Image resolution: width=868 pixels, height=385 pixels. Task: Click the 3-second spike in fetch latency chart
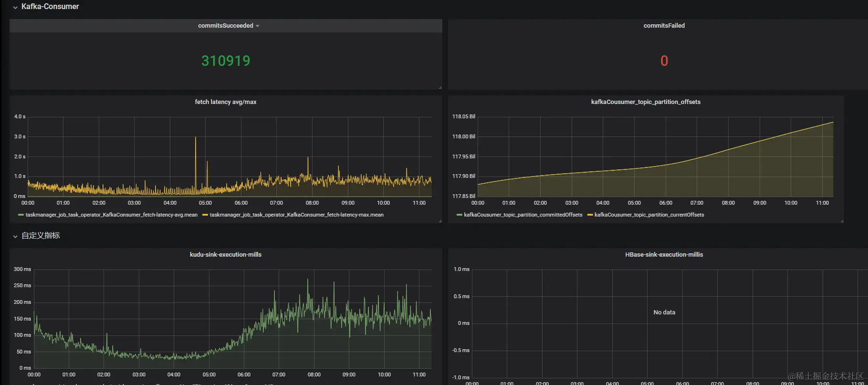tap(195, 138)
